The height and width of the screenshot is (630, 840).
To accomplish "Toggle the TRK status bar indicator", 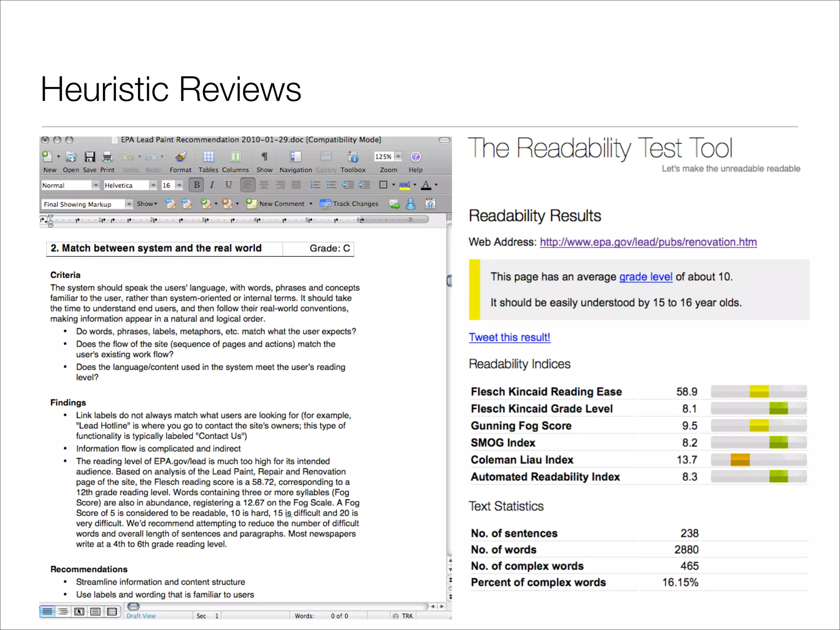I will point(403,616).
